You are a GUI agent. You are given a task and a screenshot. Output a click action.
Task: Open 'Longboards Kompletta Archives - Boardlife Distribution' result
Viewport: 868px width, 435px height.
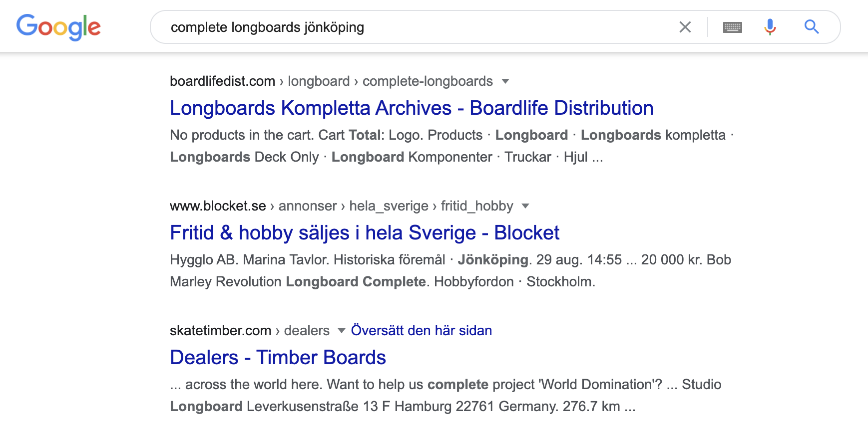pos(412,108)
